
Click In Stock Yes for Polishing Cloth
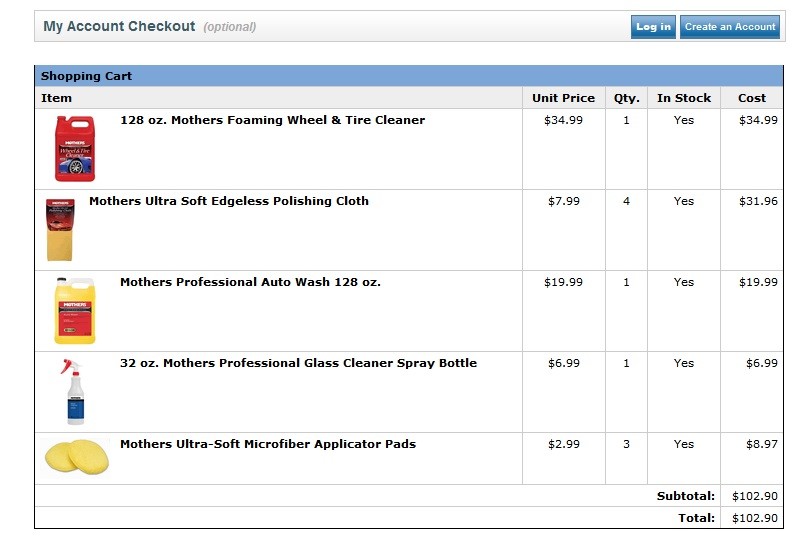click(683, 201)
